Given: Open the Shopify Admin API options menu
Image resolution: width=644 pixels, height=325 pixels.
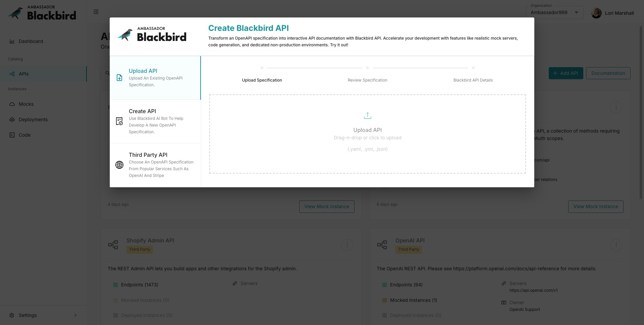Looking at the screenshot, I should point(347,245).
